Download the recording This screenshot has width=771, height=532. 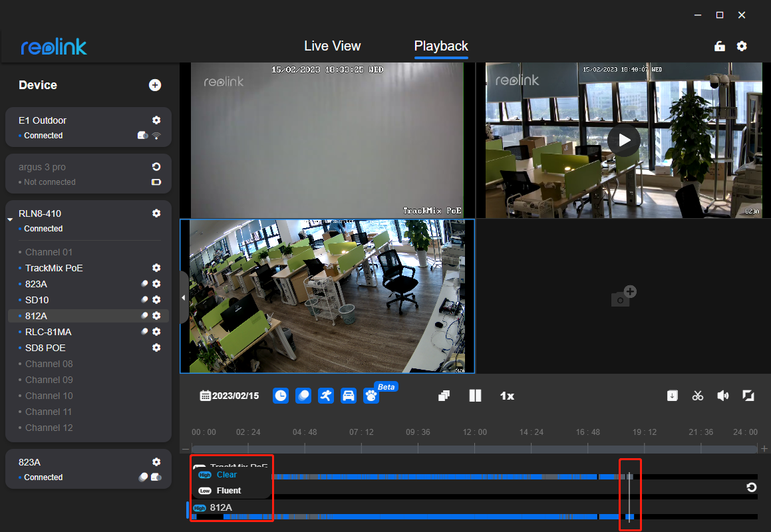click(672, 396)
